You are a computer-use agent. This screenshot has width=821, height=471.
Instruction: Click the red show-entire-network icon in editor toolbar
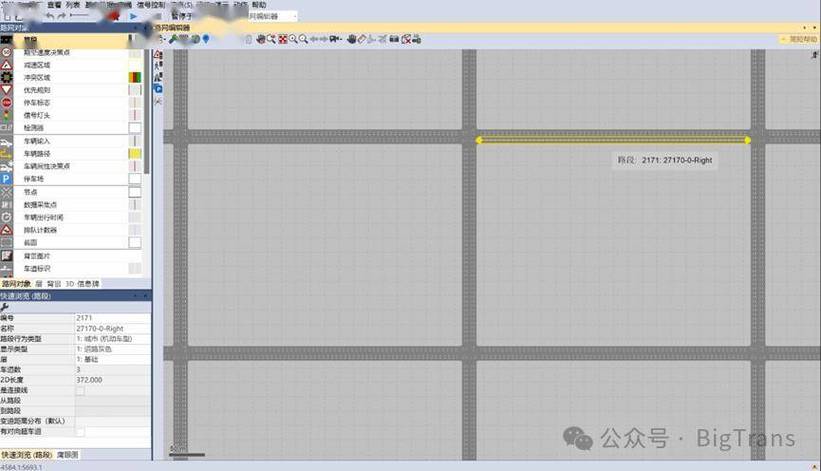[x=283, y=39]
